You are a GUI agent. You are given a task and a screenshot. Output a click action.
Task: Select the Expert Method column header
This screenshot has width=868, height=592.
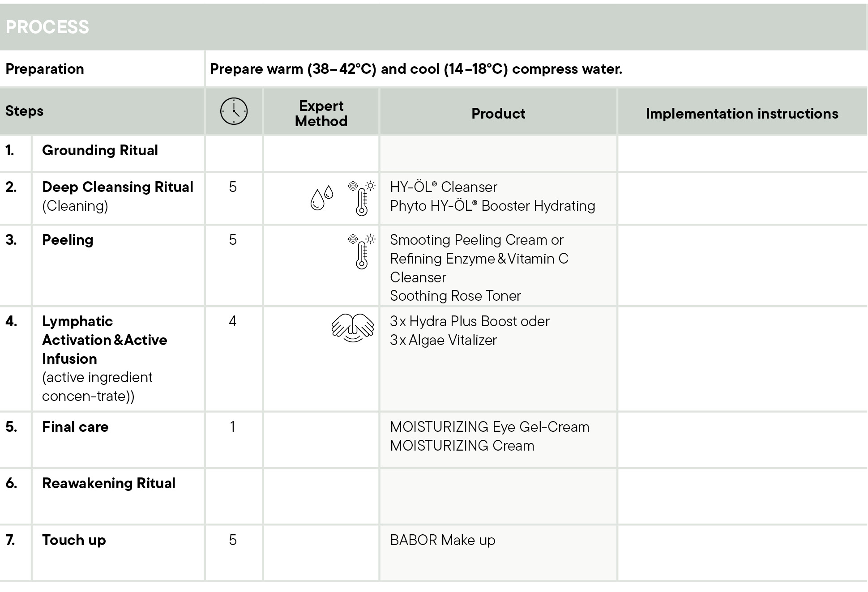[x=321, y=113]
